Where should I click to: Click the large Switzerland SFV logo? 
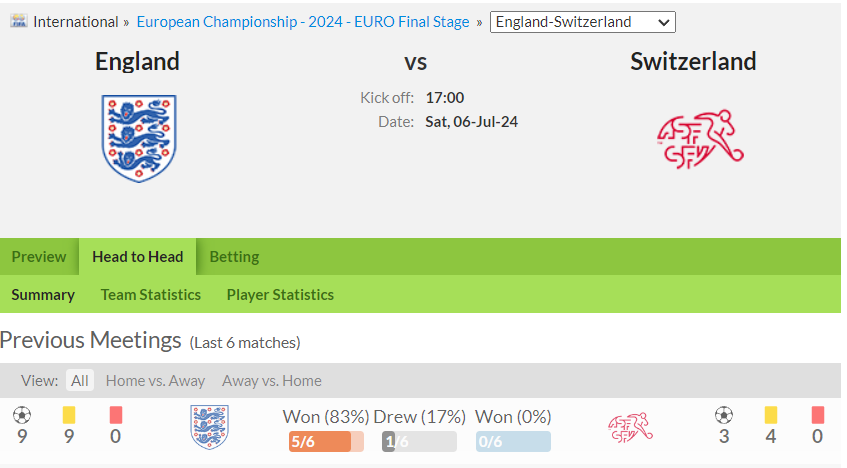700,139
